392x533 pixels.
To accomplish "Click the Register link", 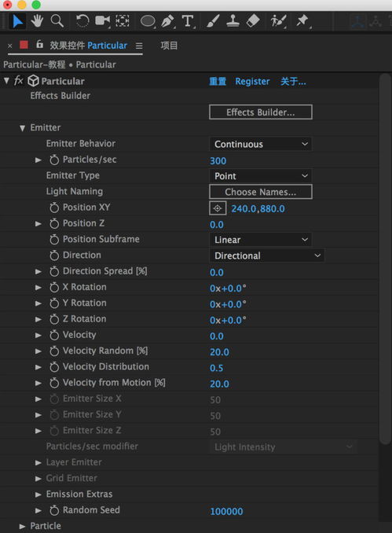I will [x=252, y=82].
